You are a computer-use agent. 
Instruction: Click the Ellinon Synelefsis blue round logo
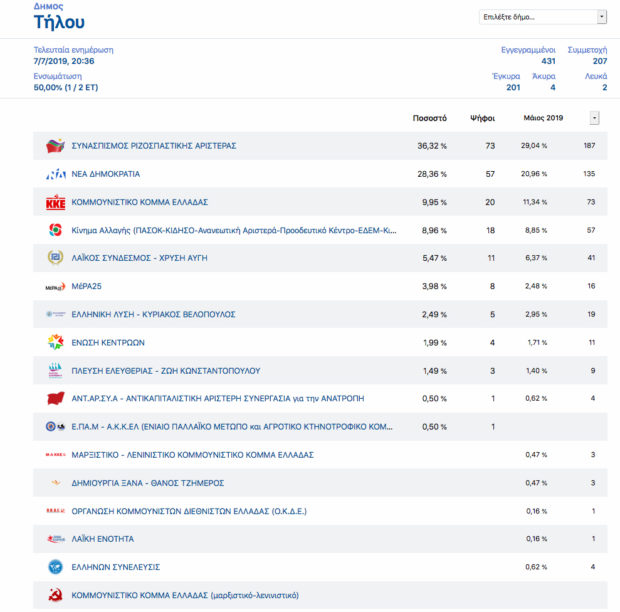click(55, 567)
